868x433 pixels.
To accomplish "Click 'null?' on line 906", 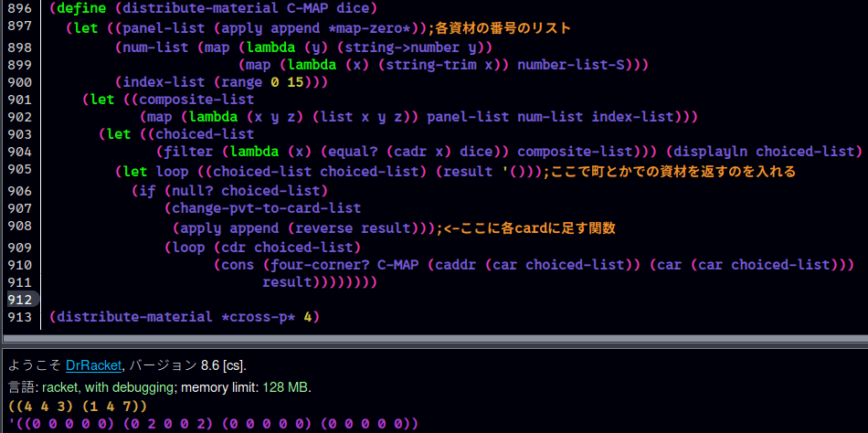I will (193, 191).
